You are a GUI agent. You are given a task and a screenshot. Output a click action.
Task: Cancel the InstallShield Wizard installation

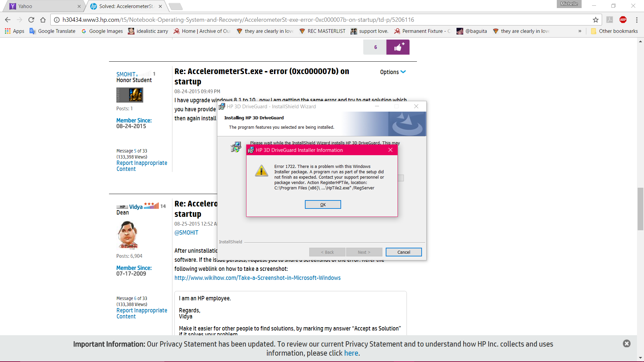point(404,252)
